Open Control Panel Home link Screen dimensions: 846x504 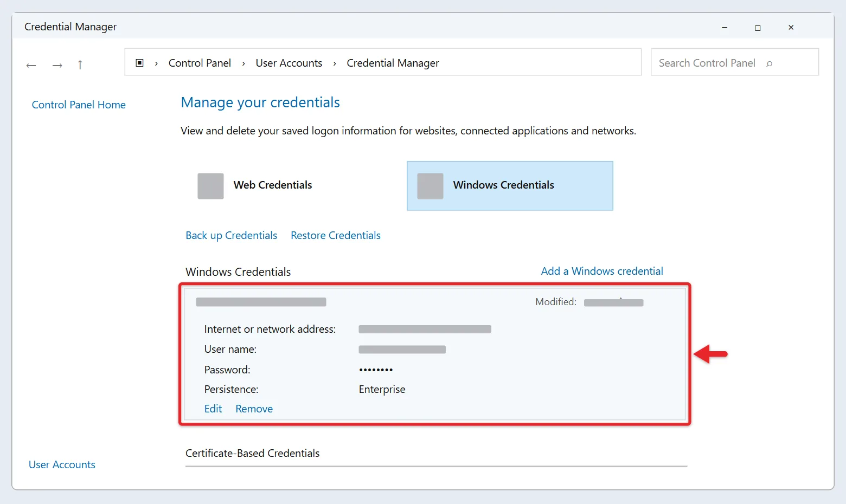pos(79,105)
